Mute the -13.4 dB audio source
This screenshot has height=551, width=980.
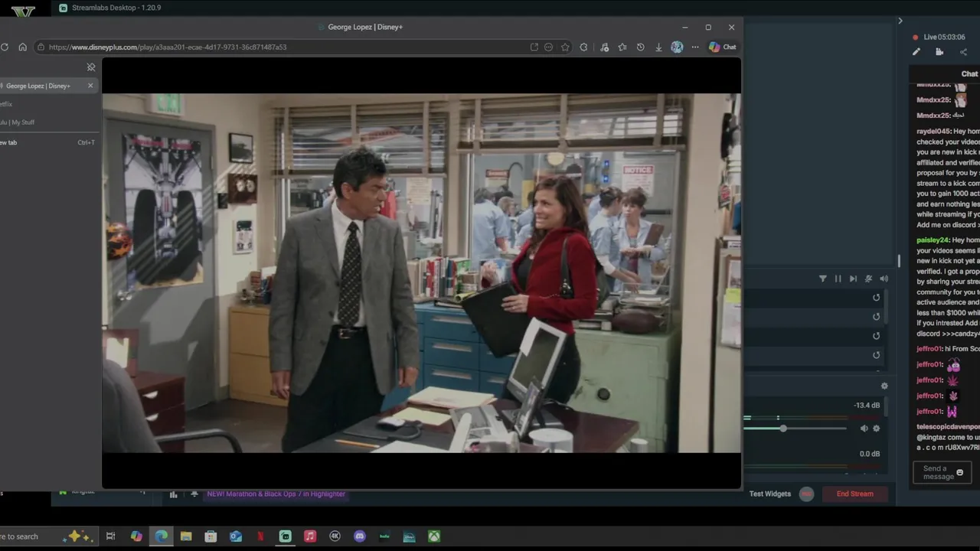tap(864, 429)
